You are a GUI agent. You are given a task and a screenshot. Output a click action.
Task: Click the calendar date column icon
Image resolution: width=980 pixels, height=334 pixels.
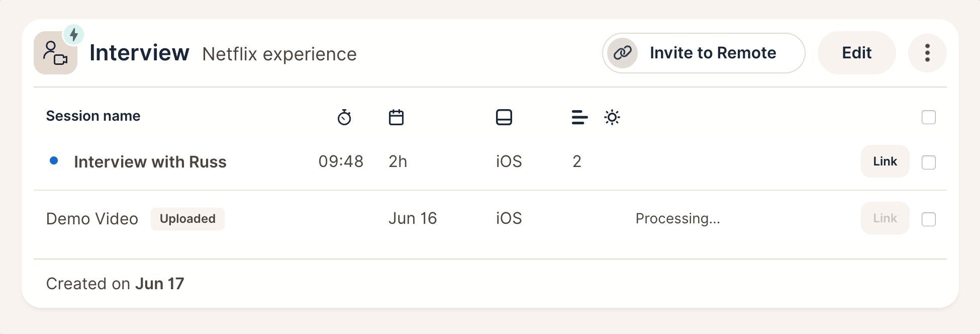pyautogui.click(x=396, y=117)
